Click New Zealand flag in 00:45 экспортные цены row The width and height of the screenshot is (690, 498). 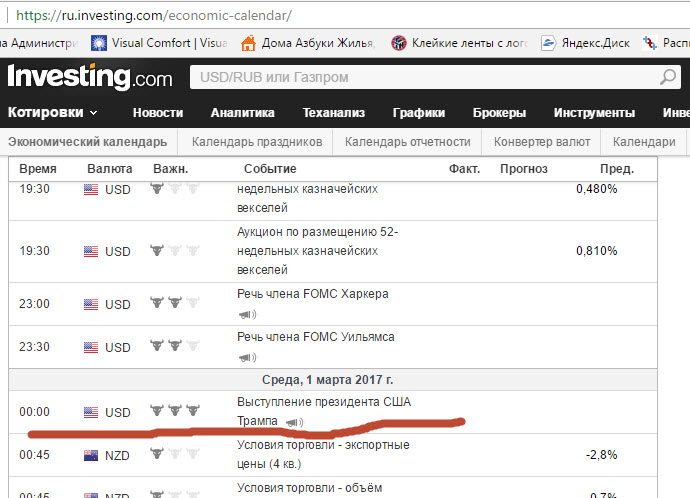tap(91, 455)
